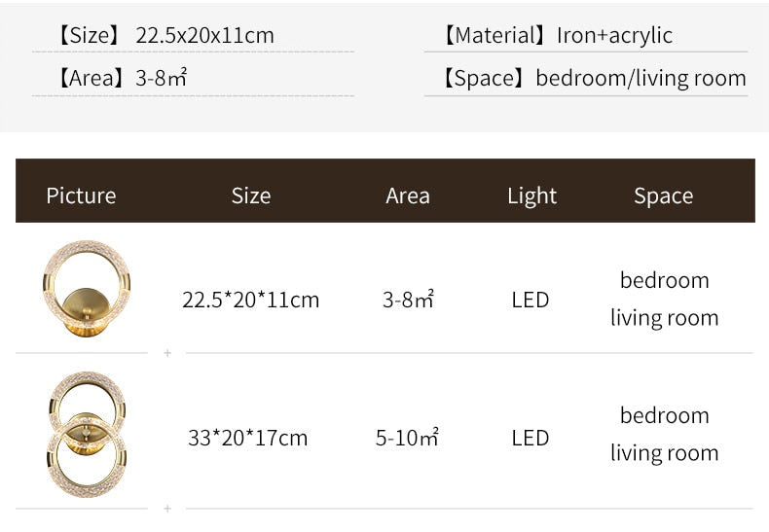Viewport: 769px width, 532px height.
Task: Click "living room" in the double-ring lamp row
Action: pos(664,453)
